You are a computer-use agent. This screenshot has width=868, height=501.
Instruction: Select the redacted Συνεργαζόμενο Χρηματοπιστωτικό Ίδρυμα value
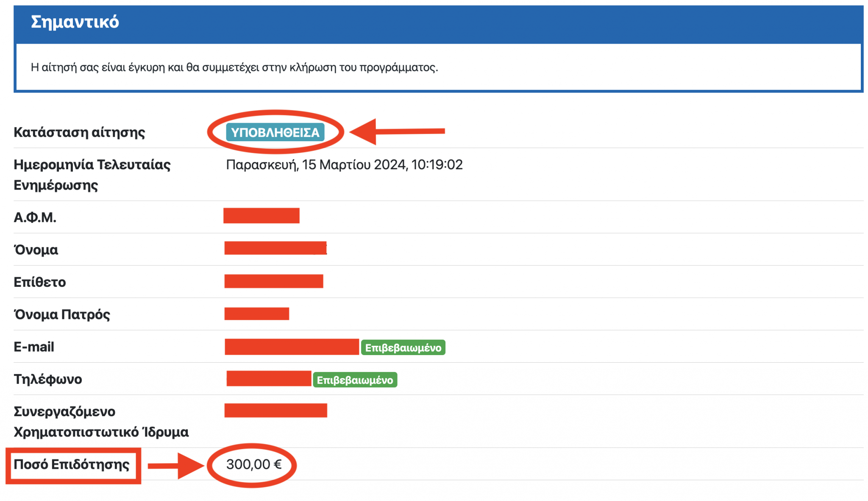coord(275,410)
